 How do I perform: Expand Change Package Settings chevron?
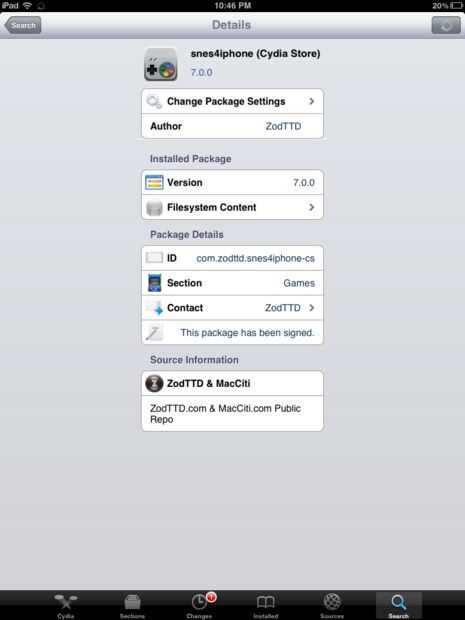312,101
